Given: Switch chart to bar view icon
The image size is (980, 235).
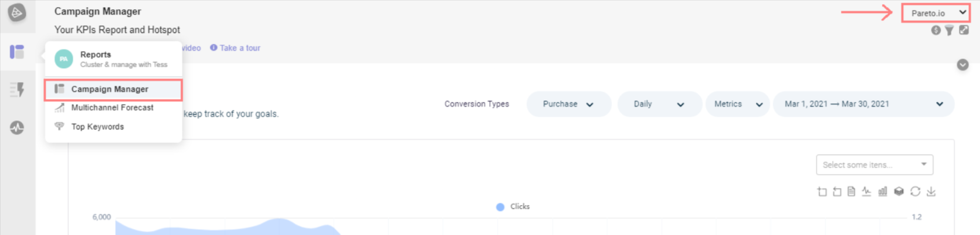Looking at the screenshot, I should tap(883, 192).
